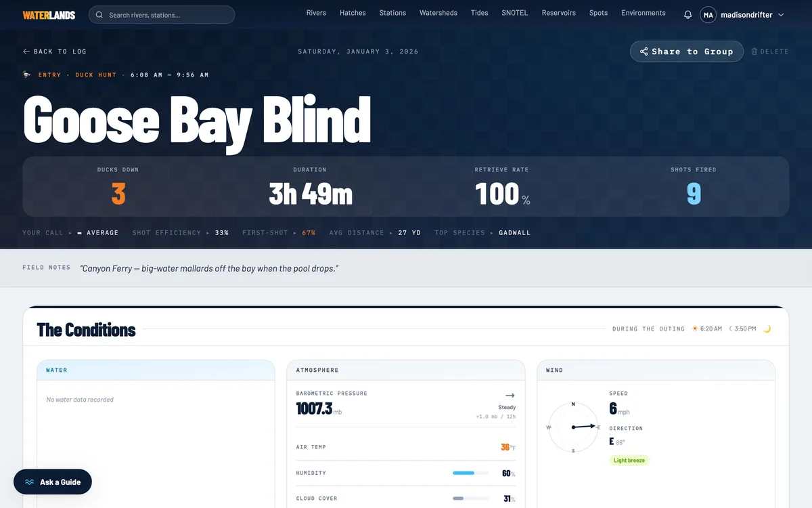
Task: Click the magnifier icon in search bar
Action: (99, 15)
